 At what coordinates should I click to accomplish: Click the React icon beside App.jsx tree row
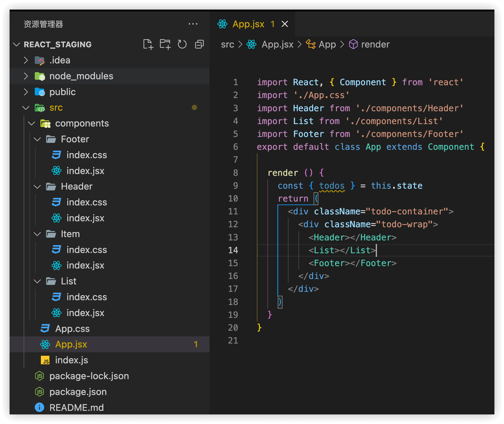(x=45, y=344)
